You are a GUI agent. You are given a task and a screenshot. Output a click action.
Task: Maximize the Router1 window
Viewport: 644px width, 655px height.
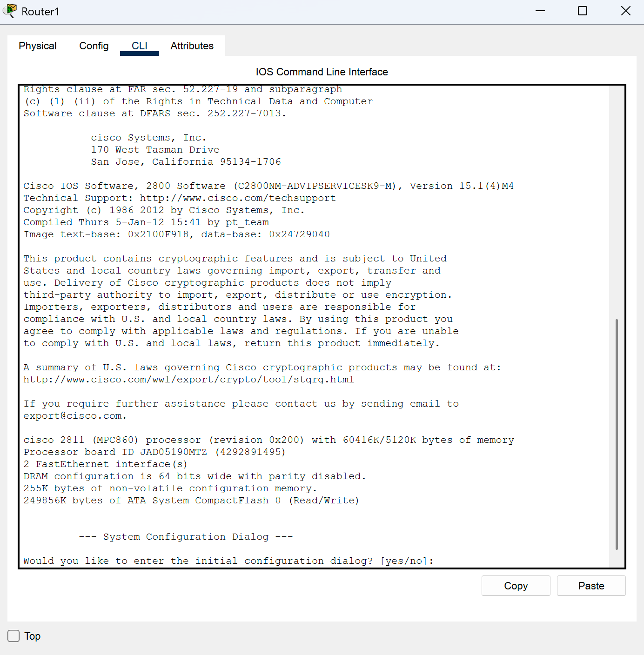click(x=583, y=11)
